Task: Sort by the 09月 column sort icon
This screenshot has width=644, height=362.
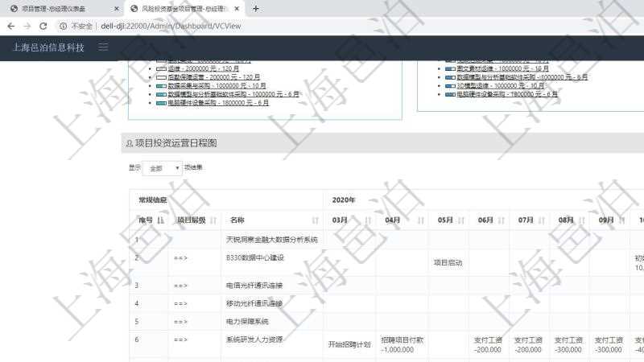Action: (x=621, y=220)
